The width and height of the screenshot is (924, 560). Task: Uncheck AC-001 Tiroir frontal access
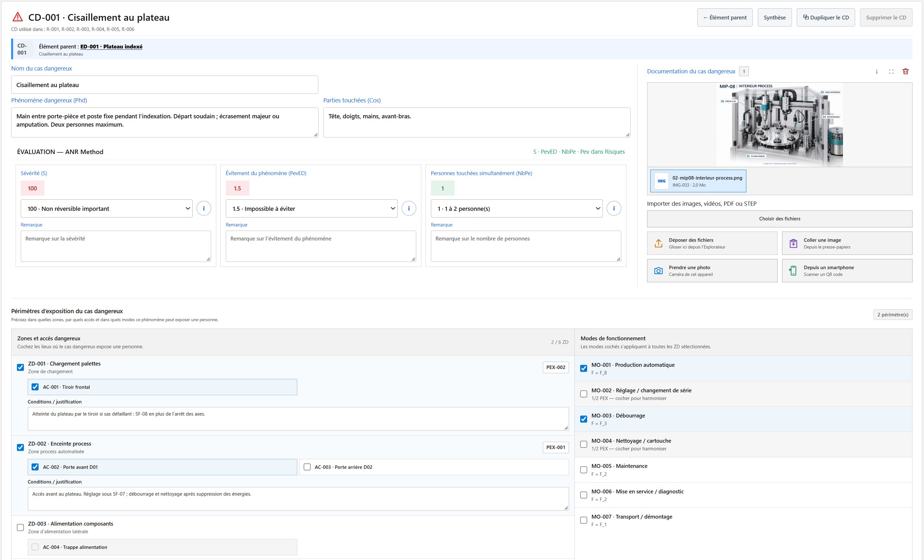pos(35,387)
